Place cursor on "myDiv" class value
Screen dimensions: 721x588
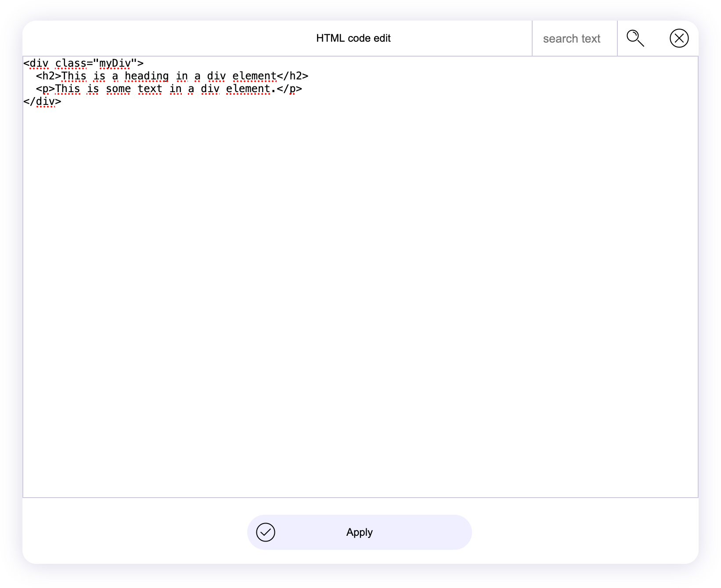point(115,64)
